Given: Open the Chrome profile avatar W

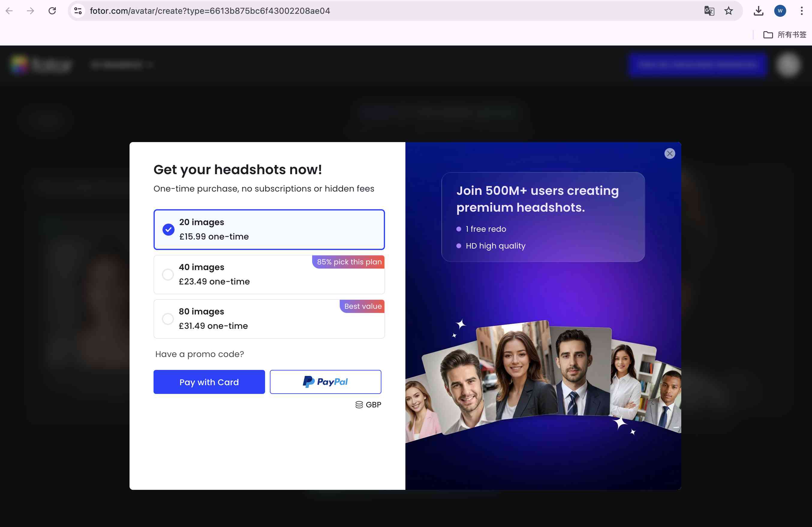Looking at the screenshot, I should tap(780, 11).
